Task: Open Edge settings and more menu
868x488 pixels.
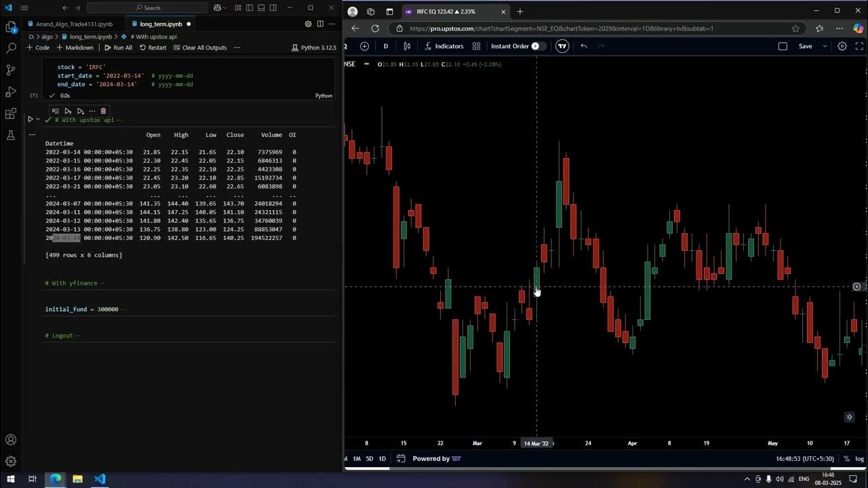Action: (839, 28)
